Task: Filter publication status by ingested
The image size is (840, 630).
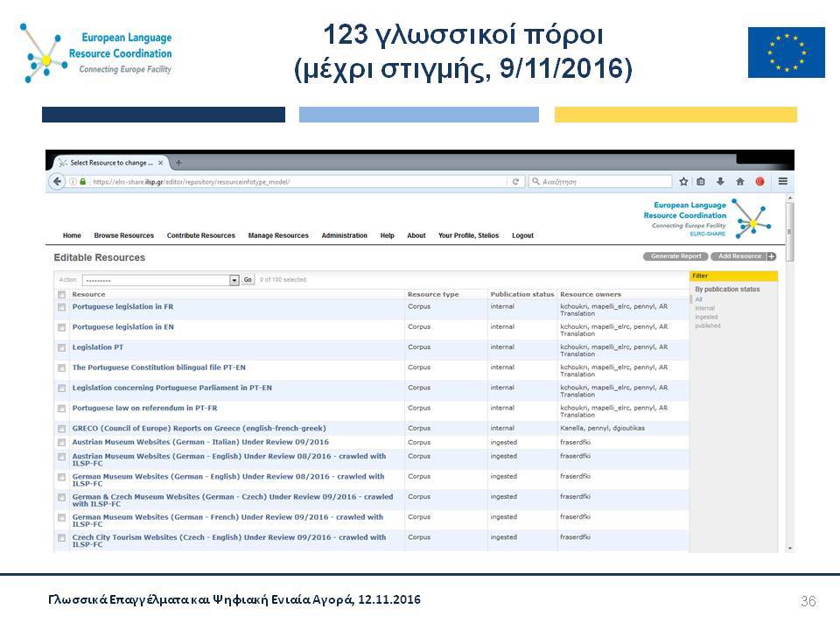Action: (707, 317)
